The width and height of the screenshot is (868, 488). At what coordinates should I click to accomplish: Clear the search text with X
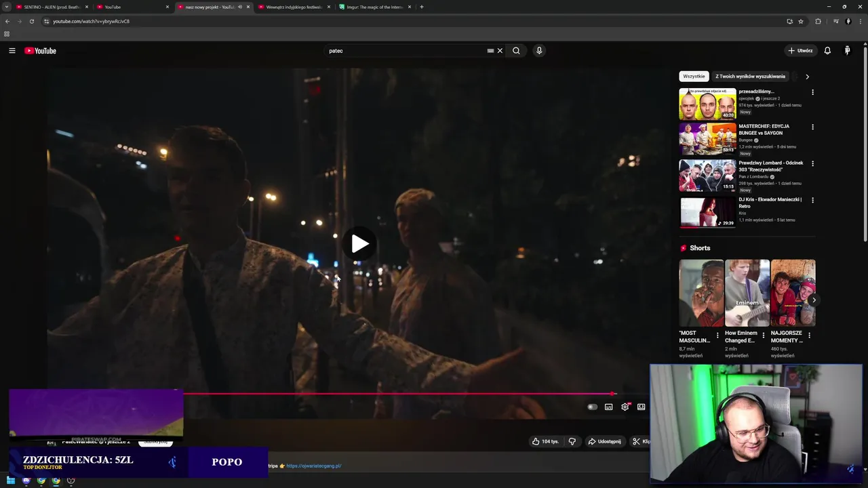[500, 51]
